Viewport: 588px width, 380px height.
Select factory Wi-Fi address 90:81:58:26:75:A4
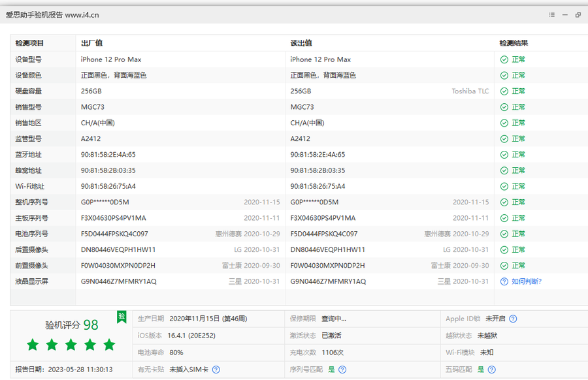click(x=108, y=186)
